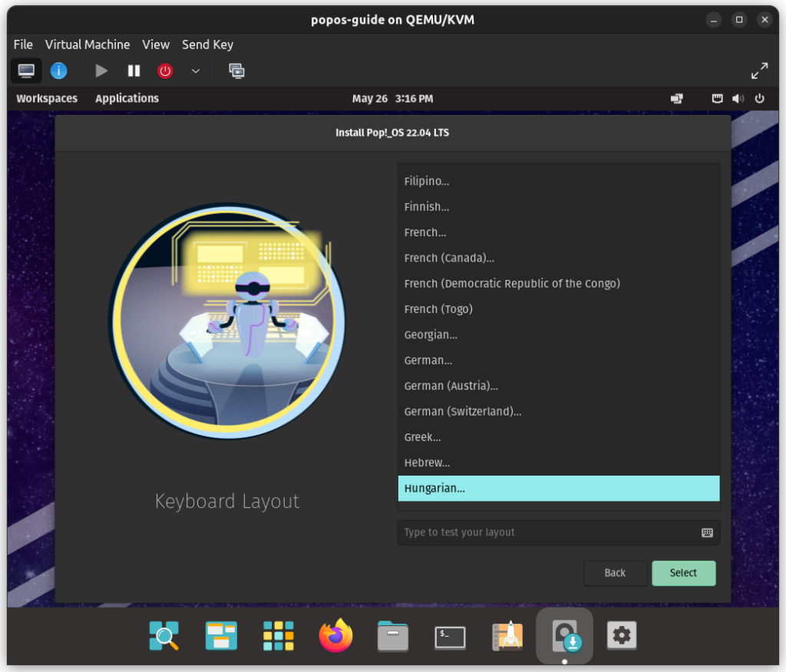Pause the virtual machine

tap(134, 71)
